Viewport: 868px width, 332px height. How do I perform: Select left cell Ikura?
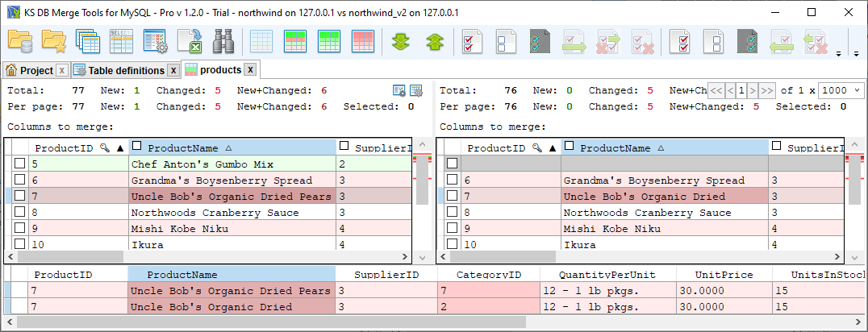232,244
